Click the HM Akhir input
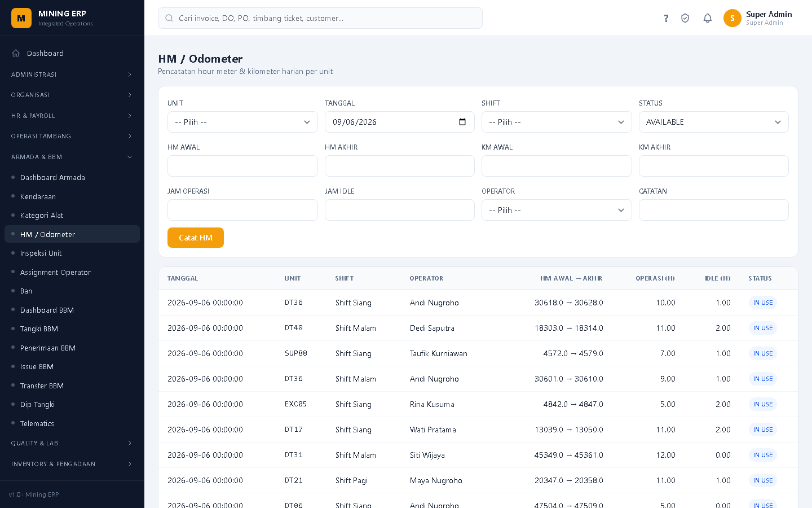 click(399, 166)
